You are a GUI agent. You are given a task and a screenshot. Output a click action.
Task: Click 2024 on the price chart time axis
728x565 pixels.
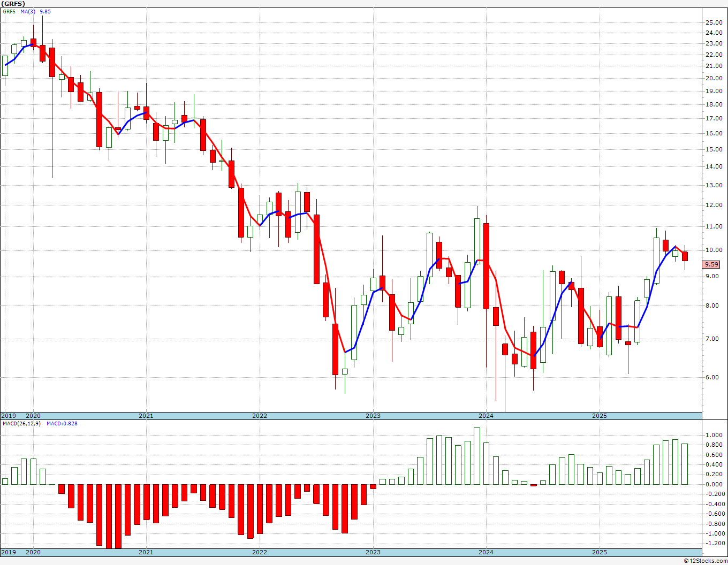click(x=486, y=416)
